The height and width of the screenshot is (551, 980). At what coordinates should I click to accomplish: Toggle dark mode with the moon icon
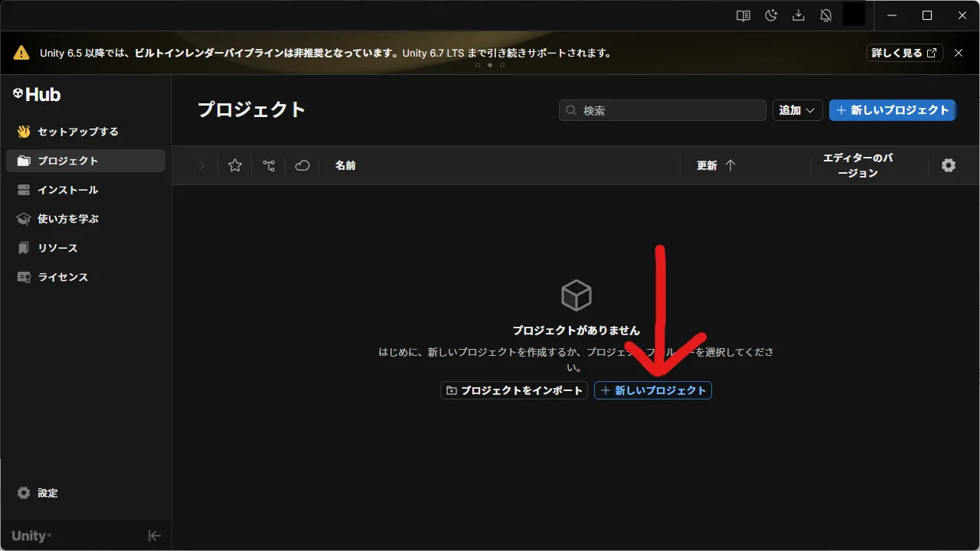[770, 15]
